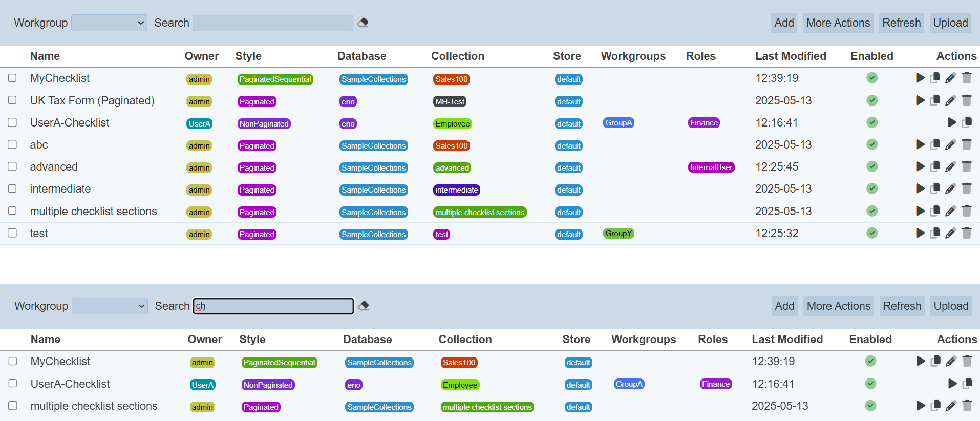Image resolution: width=980 pixels, height=421 pixels.
Task: Focus the empty top Search input field
Action: (272, 23)
